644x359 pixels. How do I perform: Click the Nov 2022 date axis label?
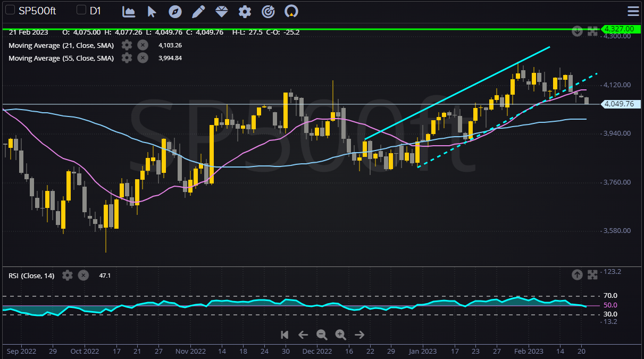[190, 351]
